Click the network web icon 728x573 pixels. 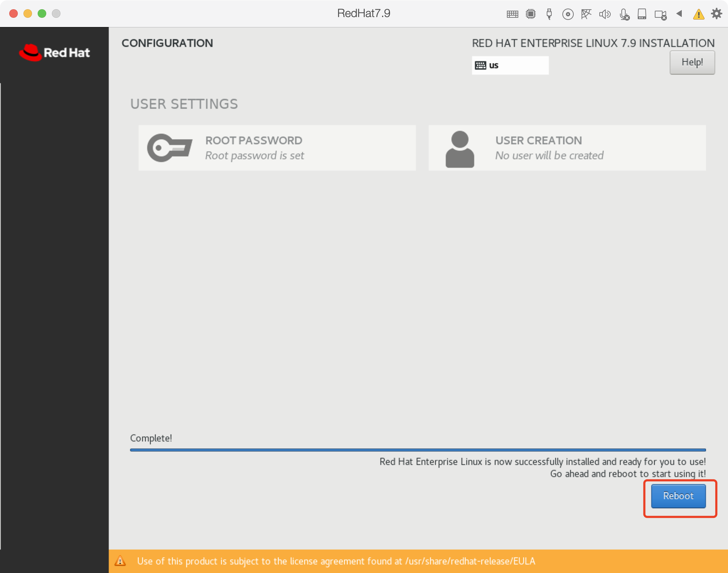pos(586,14)
